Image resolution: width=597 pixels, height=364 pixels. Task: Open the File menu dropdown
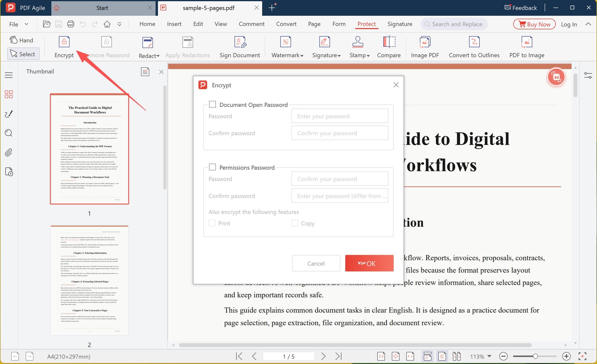point(18,24)
